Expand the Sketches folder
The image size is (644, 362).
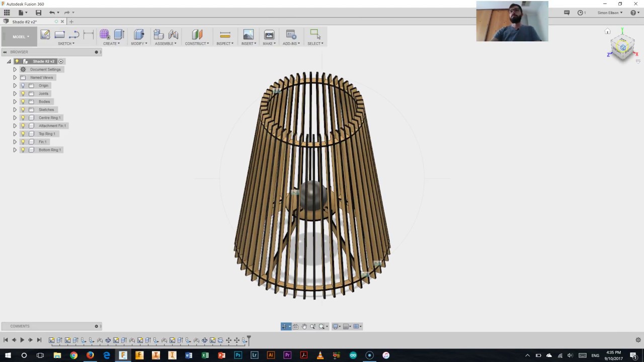pyautogui.click(x=15, y=110)
